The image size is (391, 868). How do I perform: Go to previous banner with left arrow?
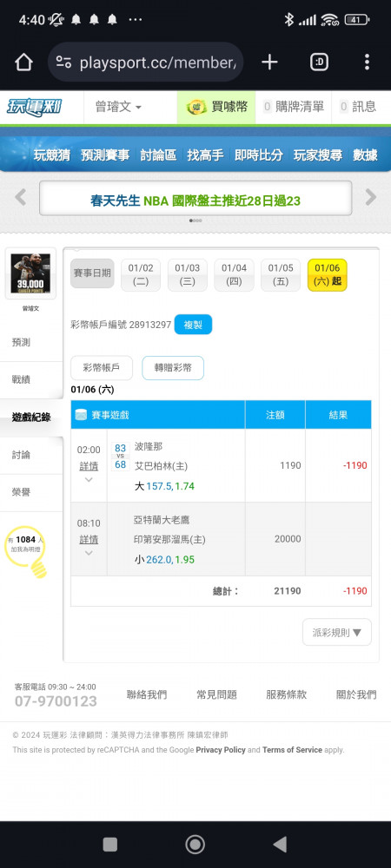point(21,197)
